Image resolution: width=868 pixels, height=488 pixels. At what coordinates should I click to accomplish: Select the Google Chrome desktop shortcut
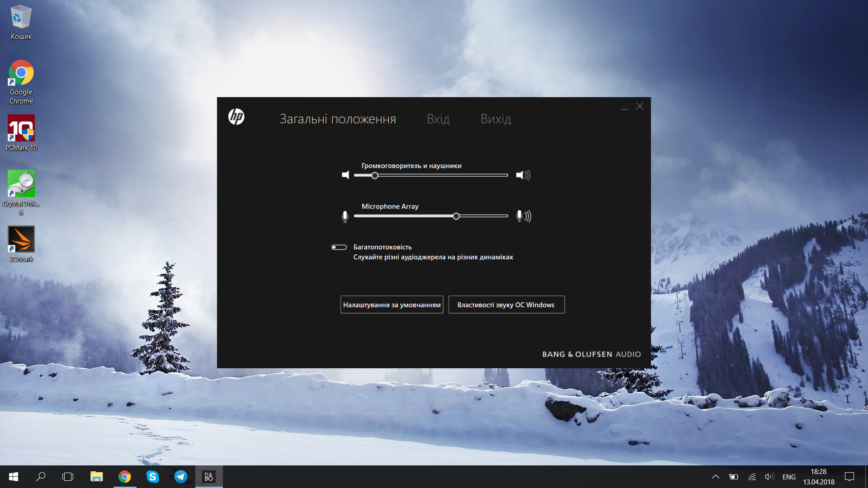[21, 82]
